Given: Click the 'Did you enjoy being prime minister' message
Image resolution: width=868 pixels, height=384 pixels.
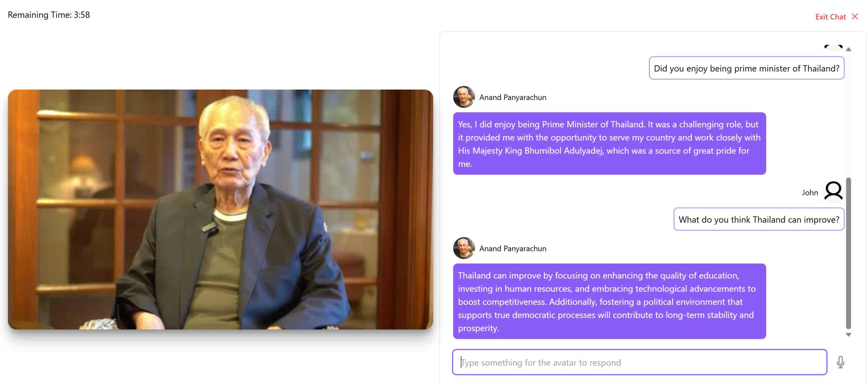Looking at the screenshot, I should coord(746,68).
